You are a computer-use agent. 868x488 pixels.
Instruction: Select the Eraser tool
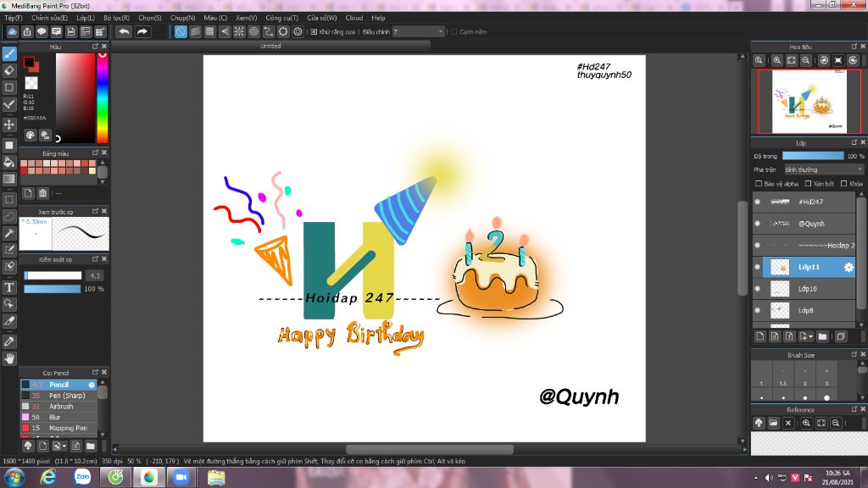pyautogui.click(x=9, y=70)
